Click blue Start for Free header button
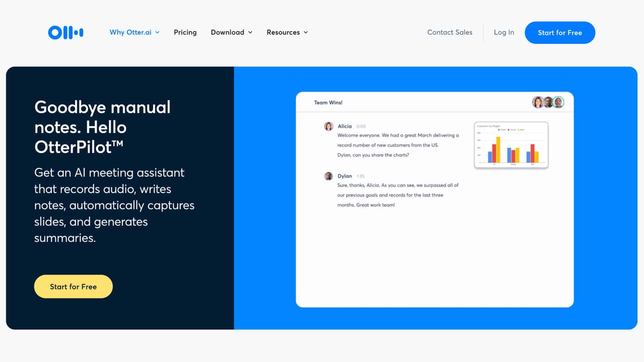 [560, 33]
